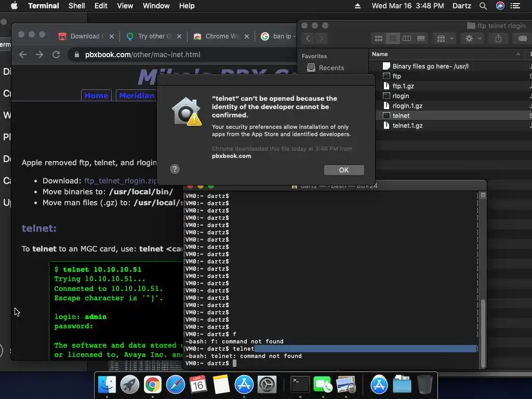Close the Try other tab in Chrome
This screenshot has width=532, height=399.
pos(179,36)
